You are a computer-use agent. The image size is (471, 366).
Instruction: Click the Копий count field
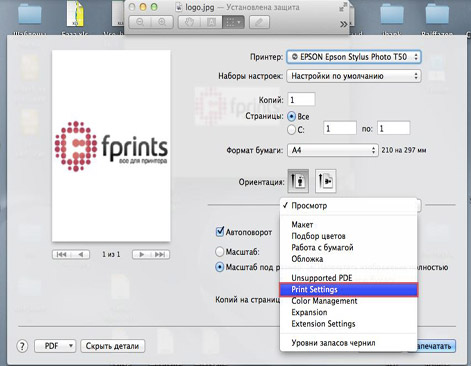301,99
